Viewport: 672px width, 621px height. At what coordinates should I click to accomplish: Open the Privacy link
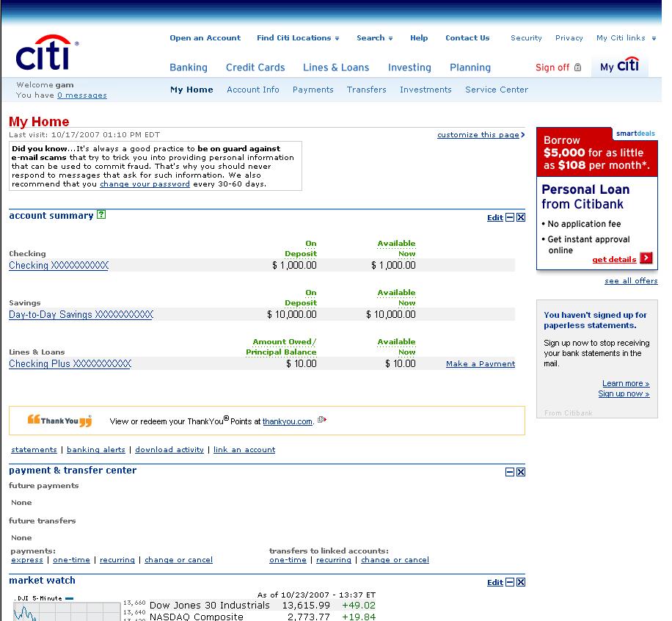(569, 37)
